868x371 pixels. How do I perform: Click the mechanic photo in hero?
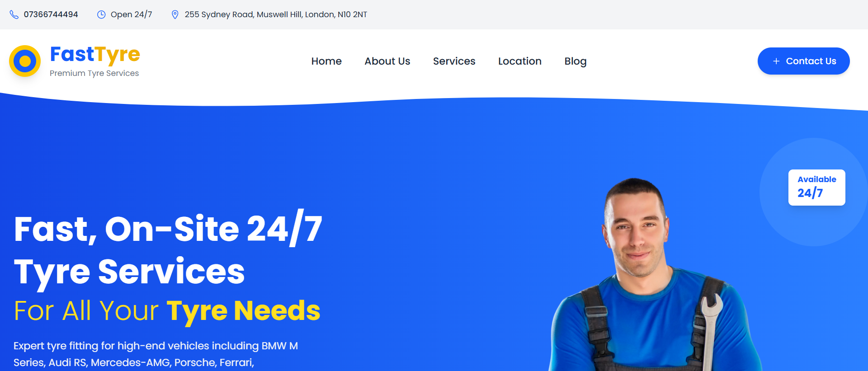[x=656, y=276]
